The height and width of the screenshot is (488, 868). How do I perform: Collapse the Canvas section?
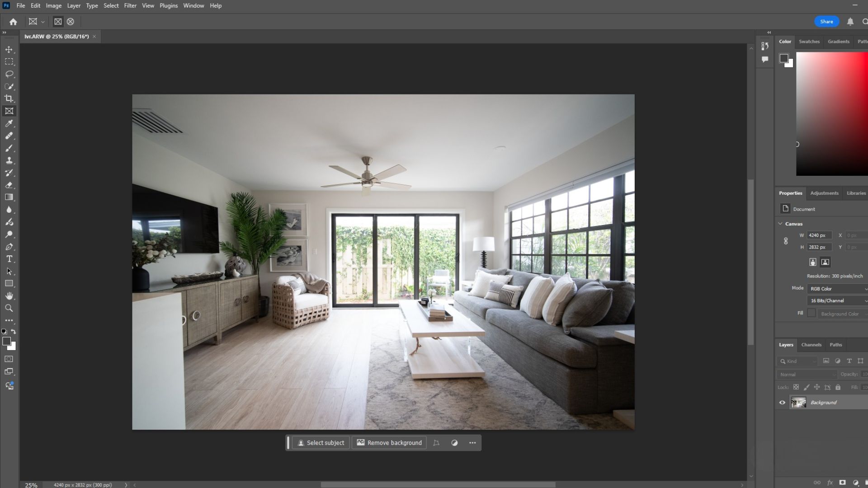click(x=780, y=224)
